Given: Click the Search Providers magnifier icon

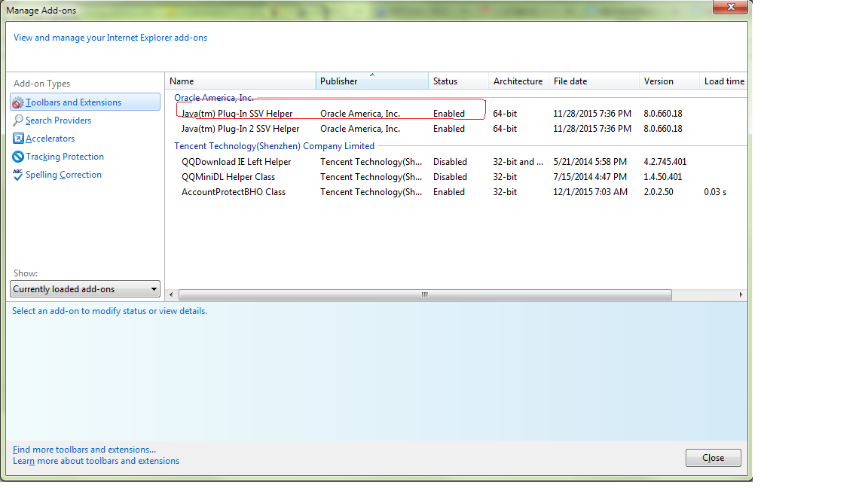Looking at the screenshot, I should (x=18, y=120).
